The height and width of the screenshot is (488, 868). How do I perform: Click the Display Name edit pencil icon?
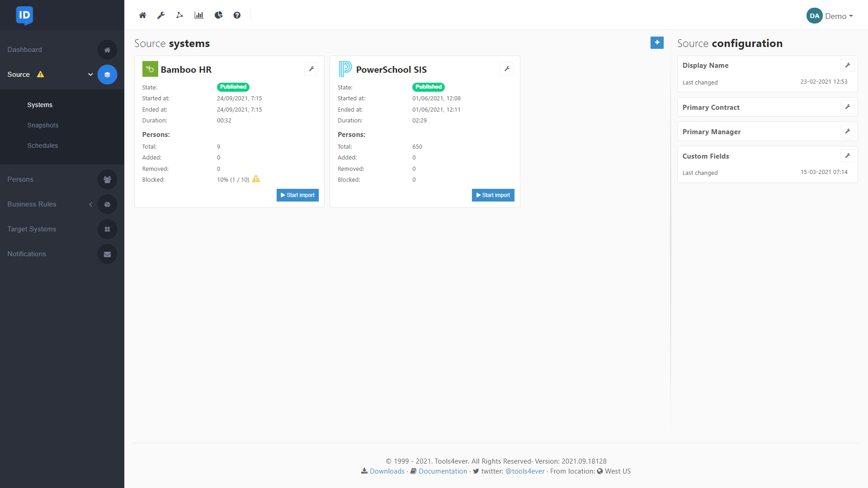click(847, 65)
